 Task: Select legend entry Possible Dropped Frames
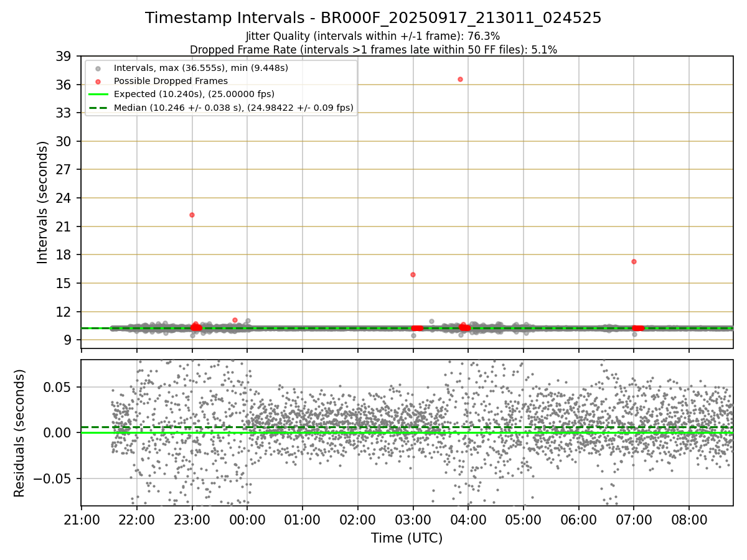pyautogui.click(x=171, y=81)
